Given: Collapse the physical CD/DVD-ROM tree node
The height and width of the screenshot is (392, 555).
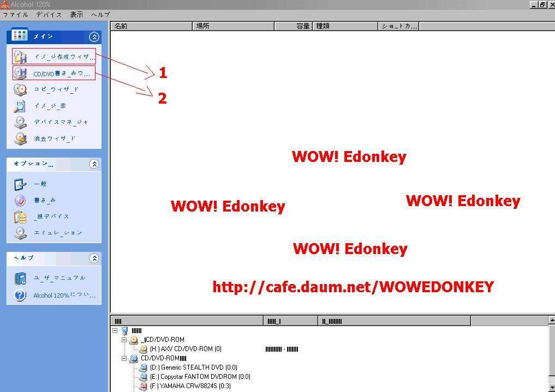Looking at the screenshot, I should point(124,358).
